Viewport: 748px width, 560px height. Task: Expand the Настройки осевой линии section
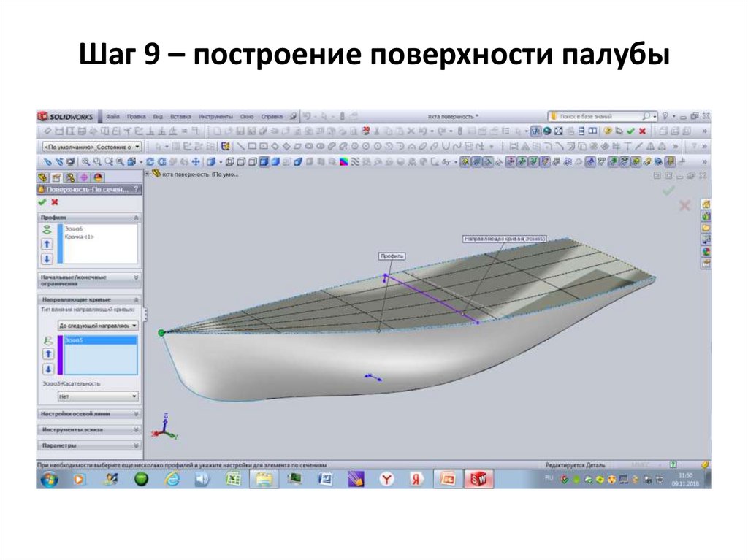(x=136, y=414)
